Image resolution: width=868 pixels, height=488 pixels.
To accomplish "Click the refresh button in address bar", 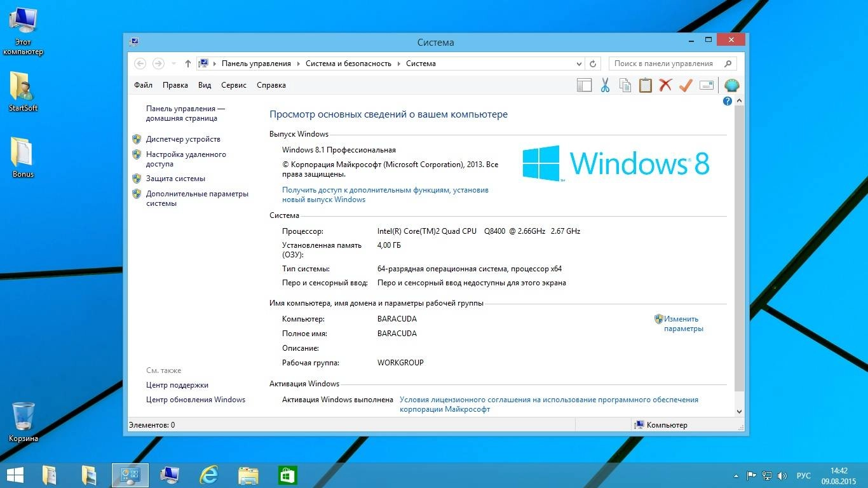I will 593,64.
